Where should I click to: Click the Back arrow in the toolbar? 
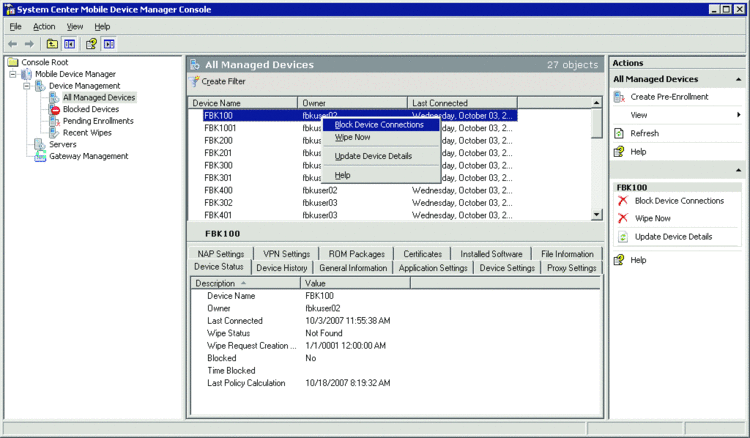pos(12,44)
